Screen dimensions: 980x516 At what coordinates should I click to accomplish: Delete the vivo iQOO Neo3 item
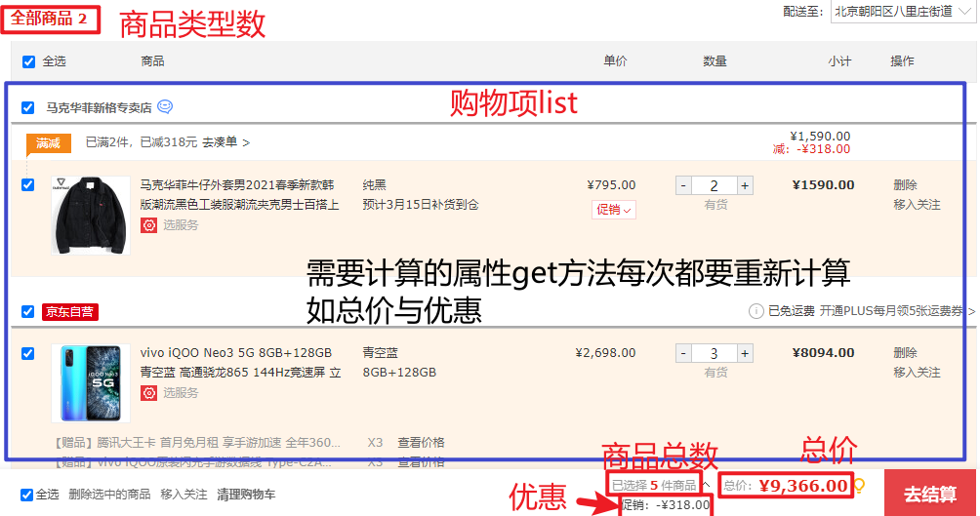click(x=905, y=353)
